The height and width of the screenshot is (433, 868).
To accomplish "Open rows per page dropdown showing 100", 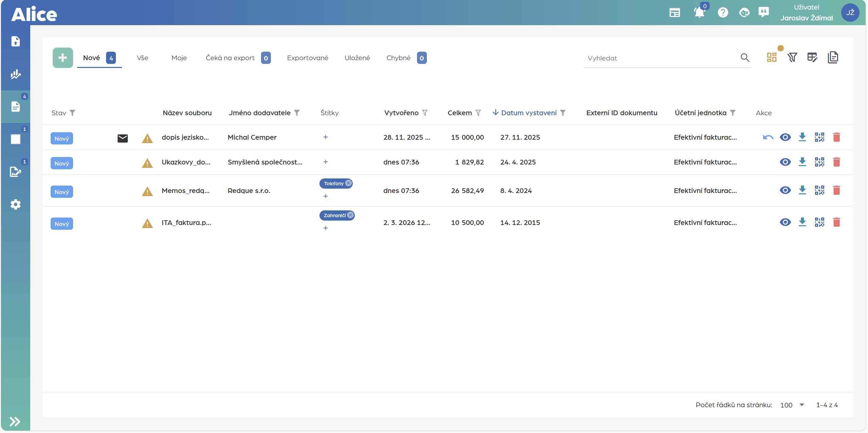I will click(792, 405).
